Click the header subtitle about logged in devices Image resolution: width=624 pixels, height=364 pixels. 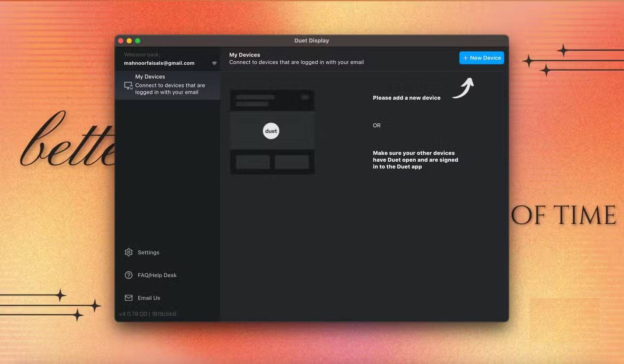click(x=296, y=62)
